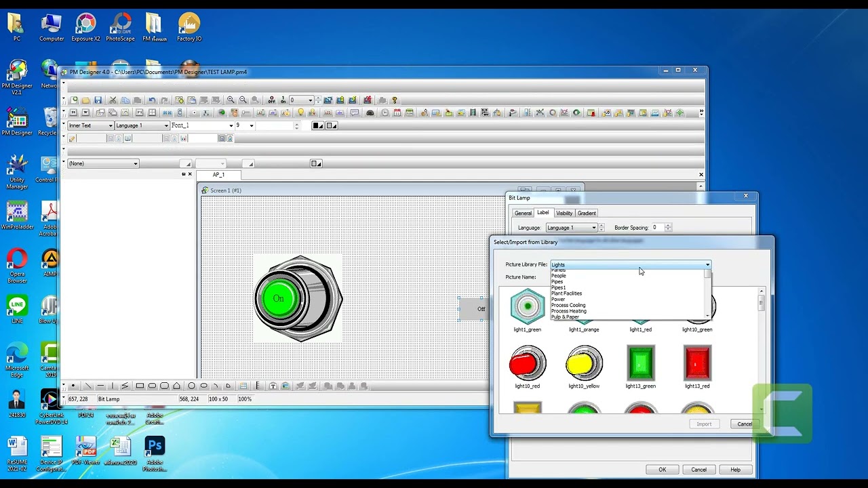Screen dimensions: 868x488
Task: Pick Process Cooling in the library dropdown list
Action: (568, 305)
